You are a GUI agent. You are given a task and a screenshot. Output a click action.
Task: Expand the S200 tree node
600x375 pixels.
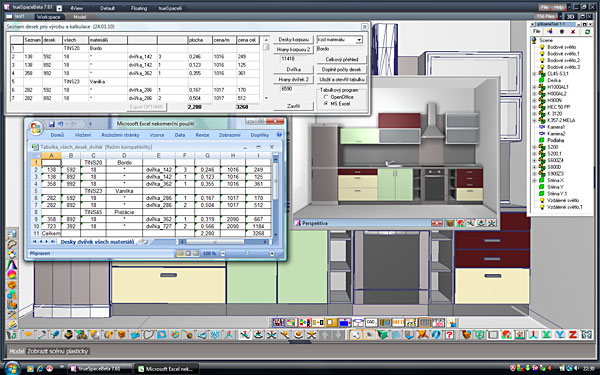coord(535,147)
